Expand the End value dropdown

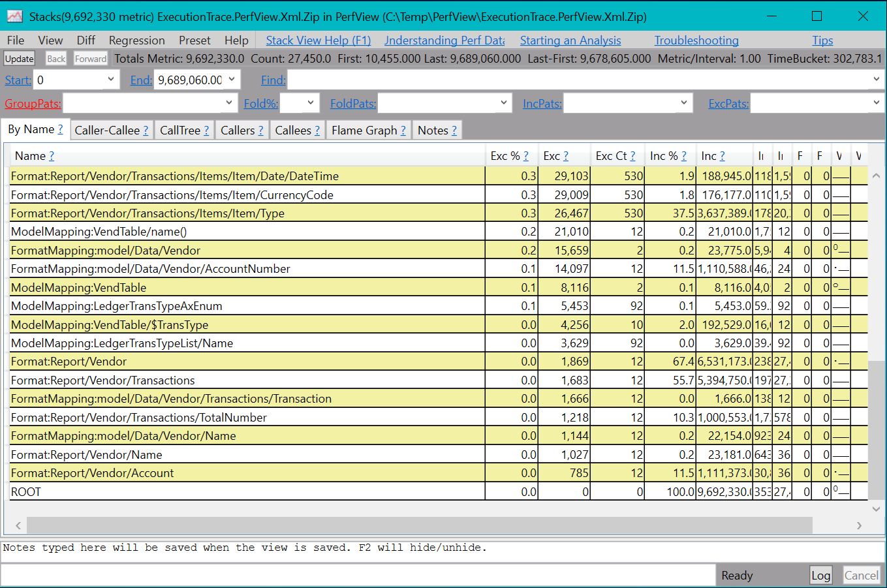pos(232,80)
